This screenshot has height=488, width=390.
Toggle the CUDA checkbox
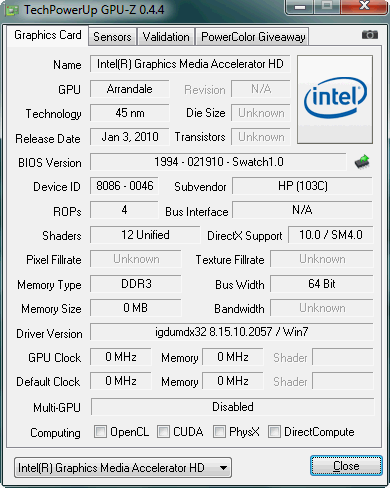[163, 431]
